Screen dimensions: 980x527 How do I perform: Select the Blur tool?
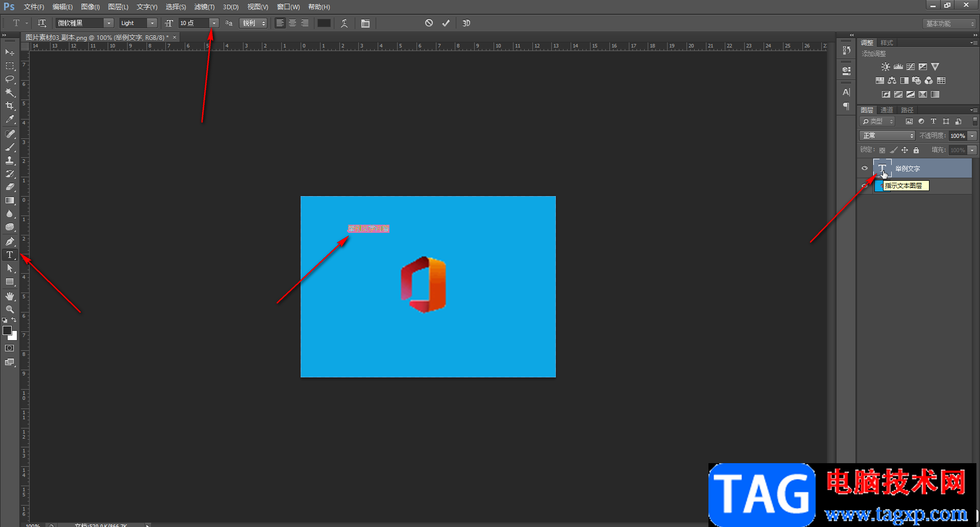click(x=10, y=214)
